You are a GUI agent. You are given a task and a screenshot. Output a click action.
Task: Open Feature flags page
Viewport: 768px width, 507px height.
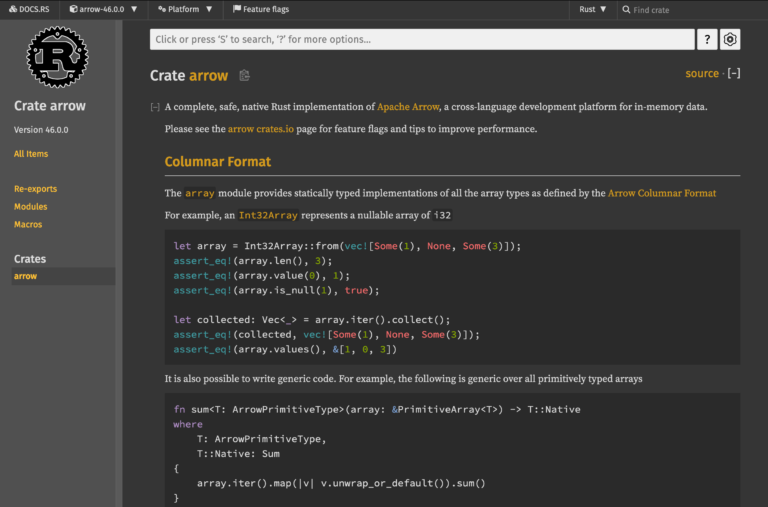tap(261, 9)
